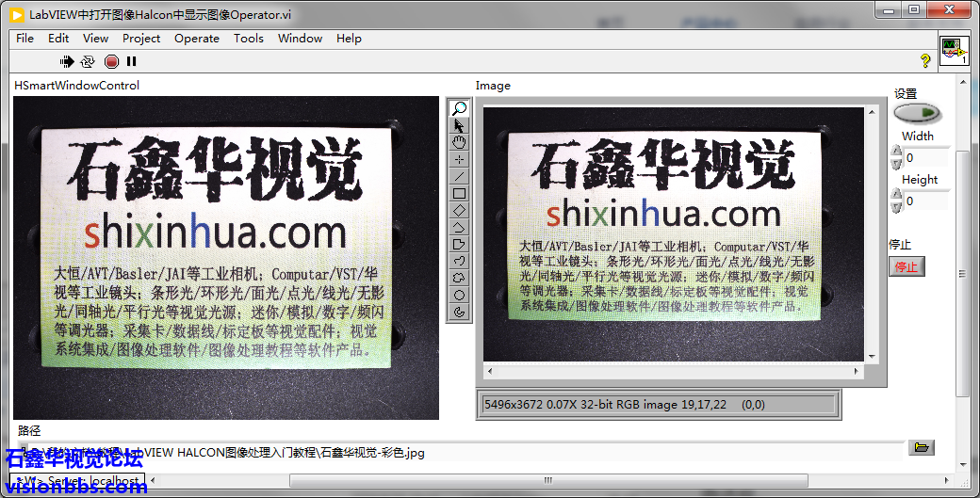The width and height of the screenshot is (980, 498).
Task: Pick the Line drawing tool
Action: pyautogui.click(x=459, y=176)
